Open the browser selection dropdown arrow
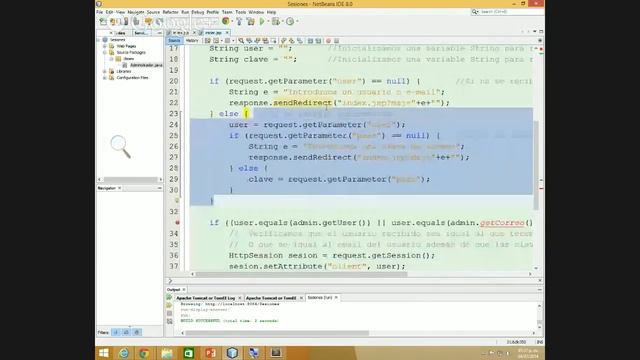 click(x=232, y=21)
